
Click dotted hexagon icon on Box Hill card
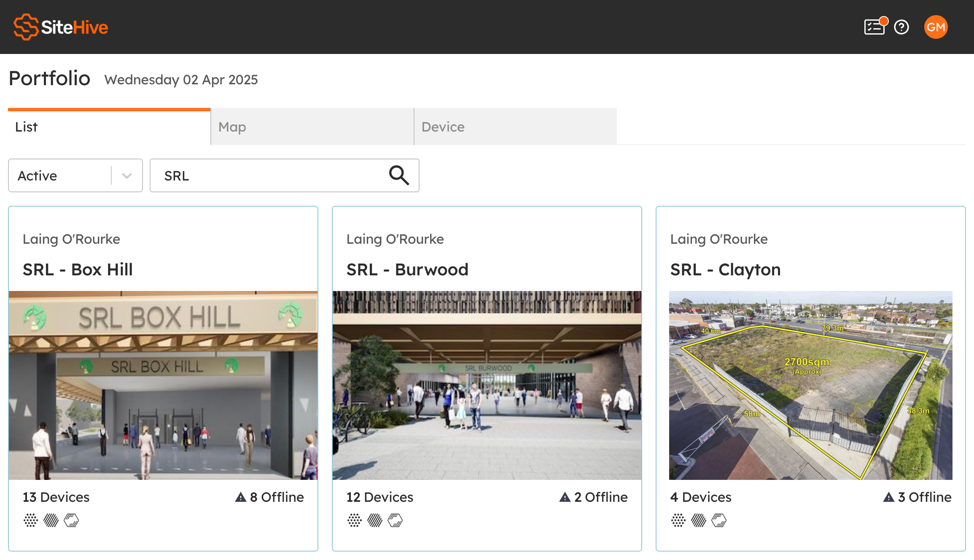[31, 520]
